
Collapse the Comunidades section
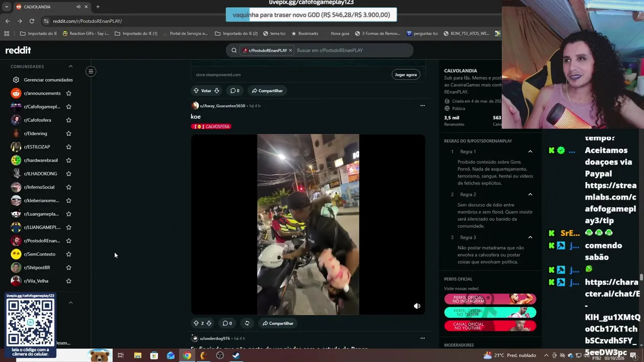(x=70, y=66)
